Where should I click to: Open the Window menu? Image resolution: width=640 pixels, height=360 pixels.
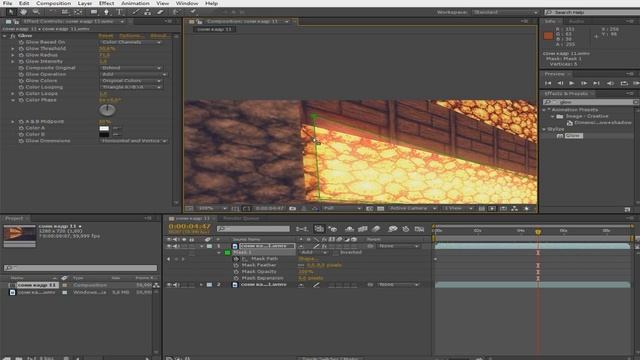pos(187,3)
